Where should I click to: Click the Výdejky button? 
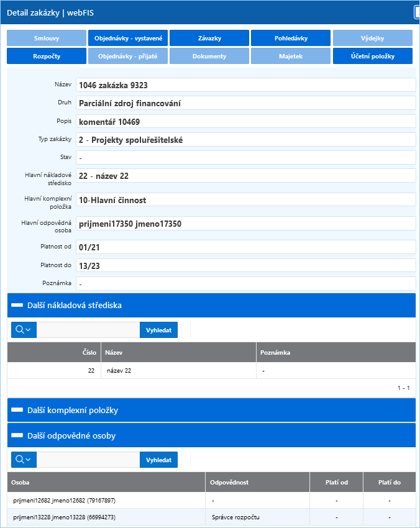point(373,38)
